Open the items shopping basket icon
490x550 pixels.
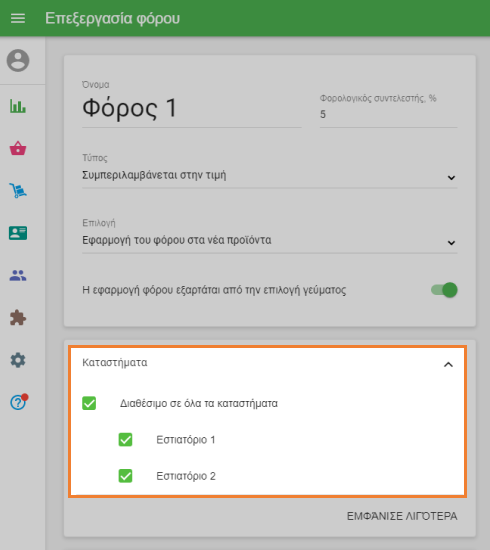[x=18, y=148]
